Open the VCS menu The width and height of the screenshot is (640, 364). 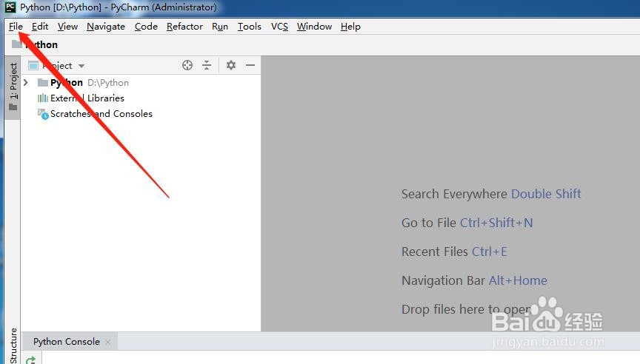click(279, 27)
